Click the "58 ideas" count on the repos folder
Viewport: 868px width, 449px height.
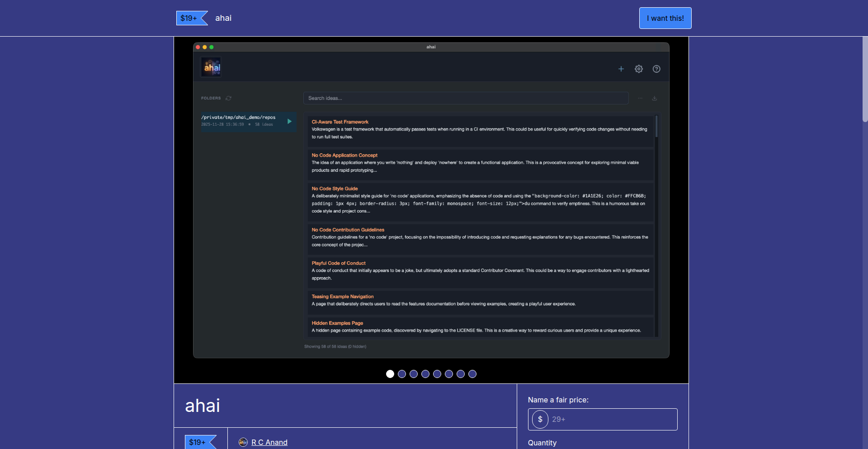264,124
